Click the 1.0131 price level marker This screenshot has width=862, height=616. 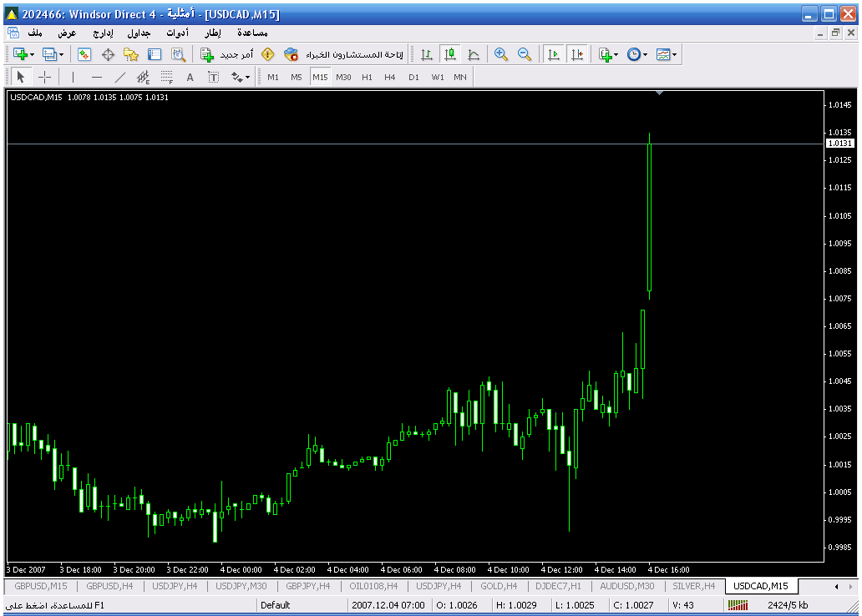pyautogui.click(x=838, y=144)
